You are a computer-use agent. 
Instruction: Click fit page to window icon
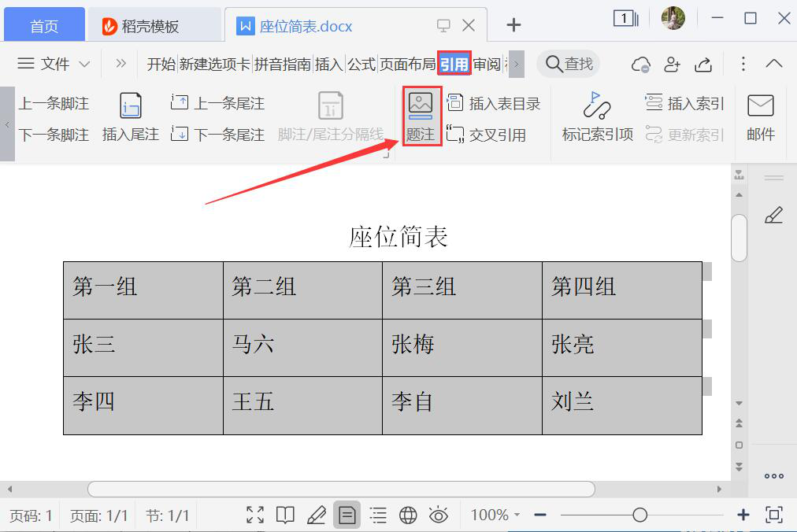773,515
